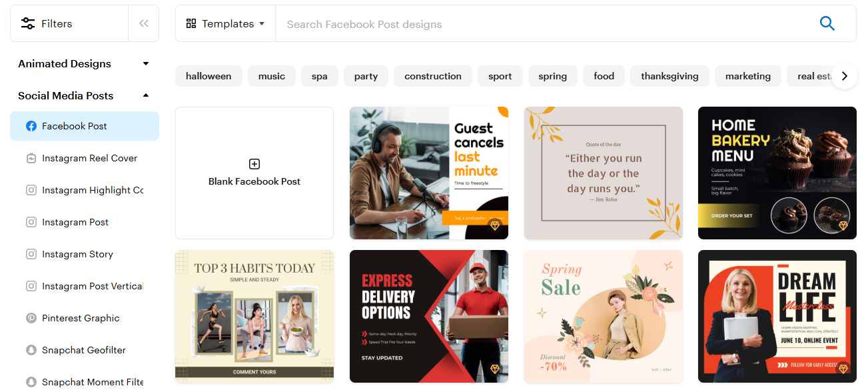868x392 pixels.
Task: Select the halloween tag chip
Action: pyautogui.click(x=209, y=76)
